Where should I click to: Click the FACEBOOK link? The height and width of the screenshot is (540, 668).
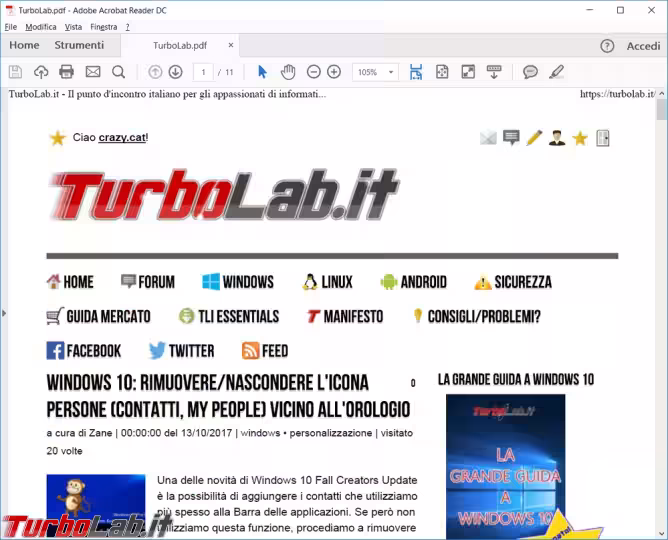click(84, 351)
